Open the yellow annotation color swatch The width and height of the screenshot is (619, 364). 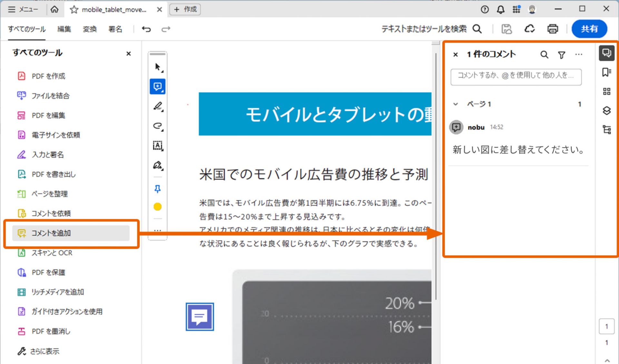pos(157,206)
